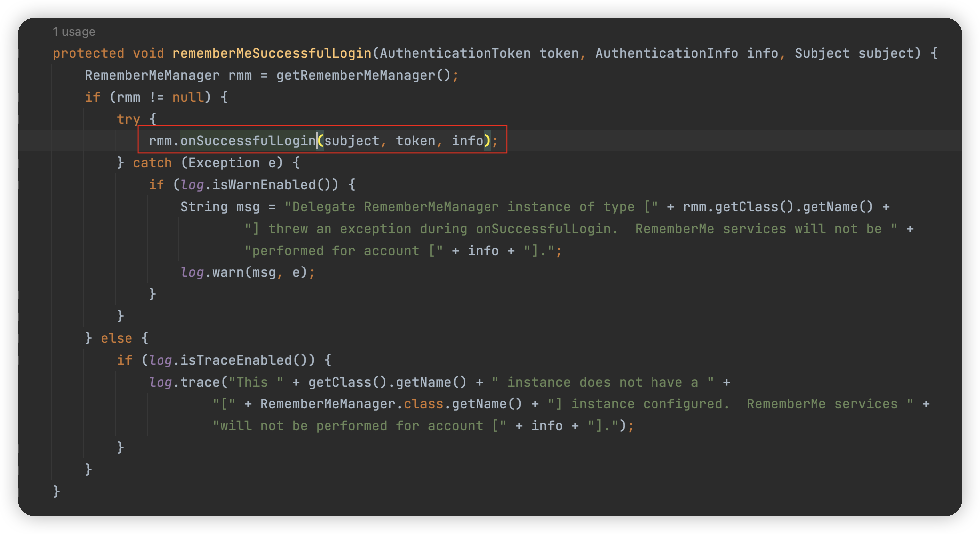Click the protected keyword
Screen dimensions: 980x534
pos(88,53)
